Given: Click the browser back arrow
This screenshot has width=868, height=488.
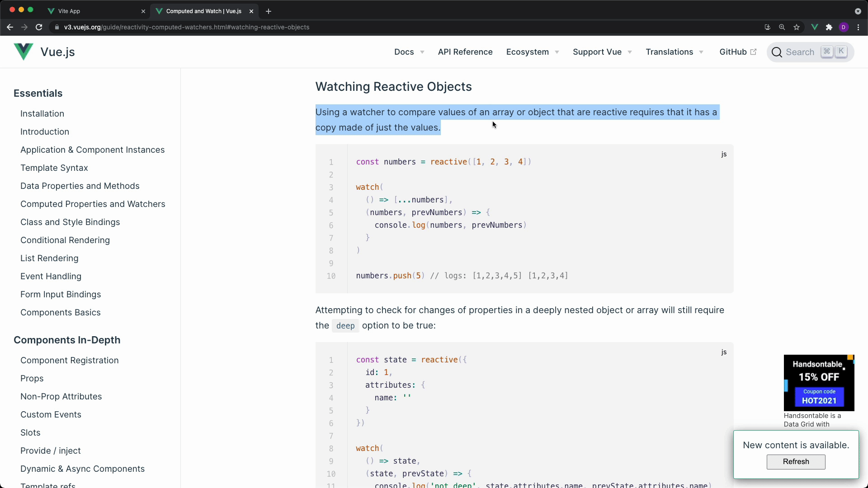Looking at the screenshot, I should tap(10, 27).
